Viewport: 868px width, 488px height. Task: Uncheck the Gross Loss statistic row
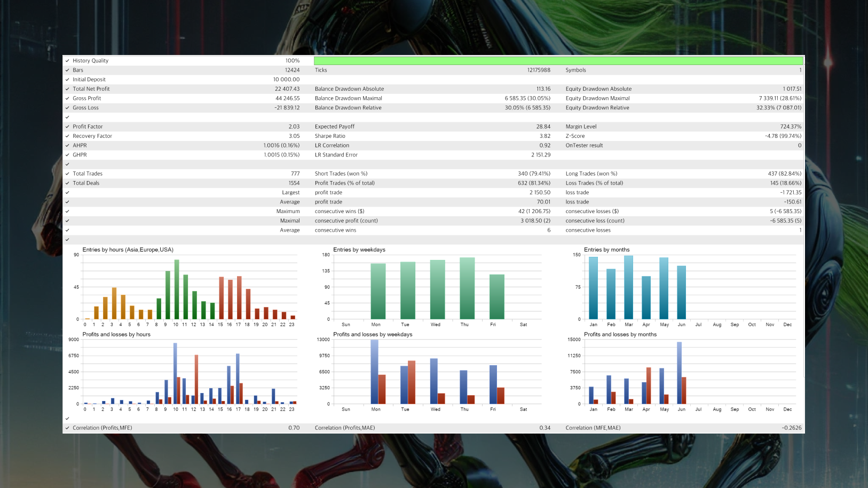click(x=68, y=107)
